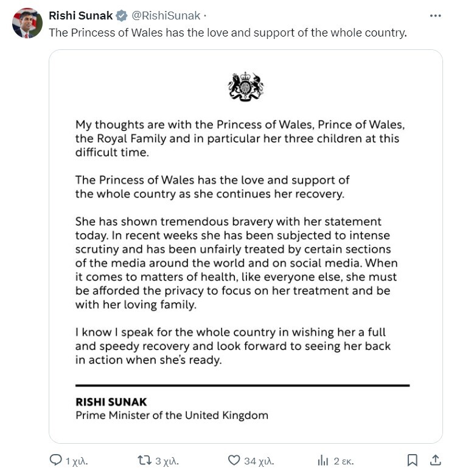Click the royal coat of arms crest
Screen dimensions: 454x476
click(245, 86)
